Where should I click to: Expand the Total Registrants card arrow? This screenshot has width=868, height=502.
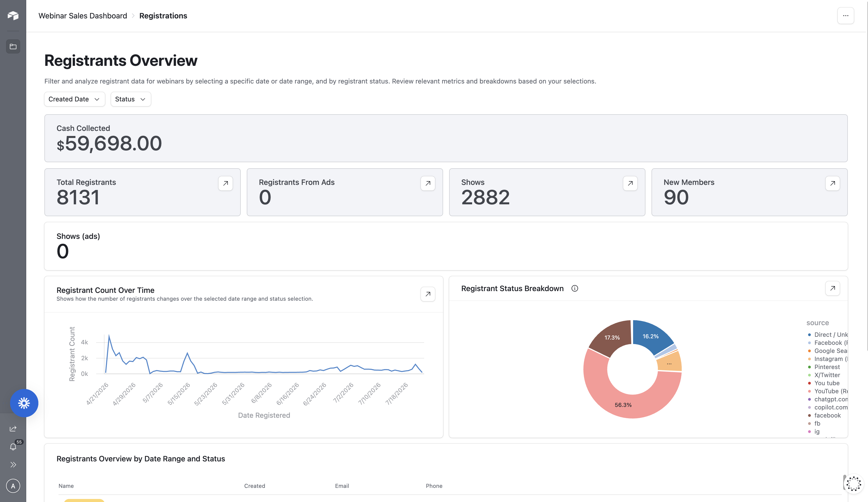(x=226, y=183)
